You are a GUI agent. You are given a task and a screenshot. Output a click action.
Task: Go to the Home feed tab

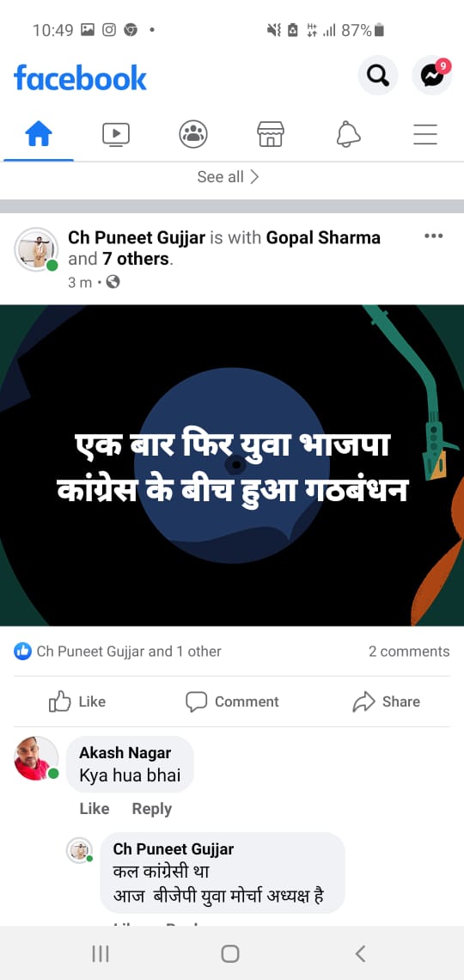point(39,134)
